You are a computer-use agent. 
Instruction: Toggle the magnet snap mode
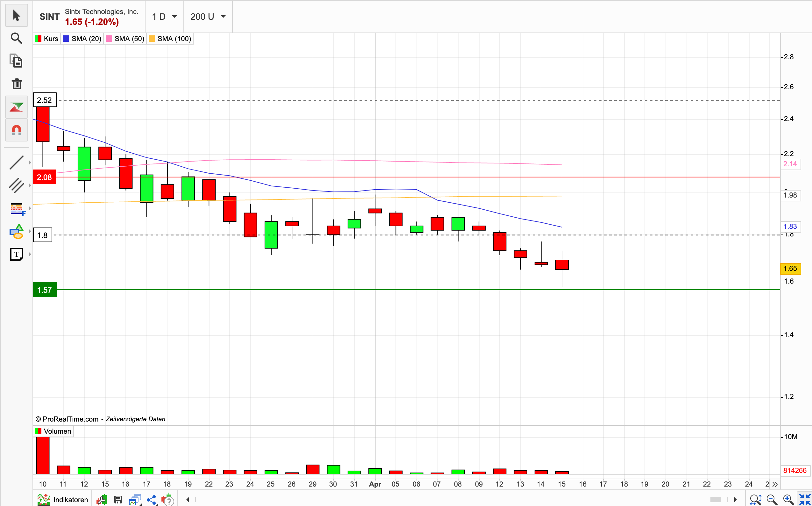point(16,130)
